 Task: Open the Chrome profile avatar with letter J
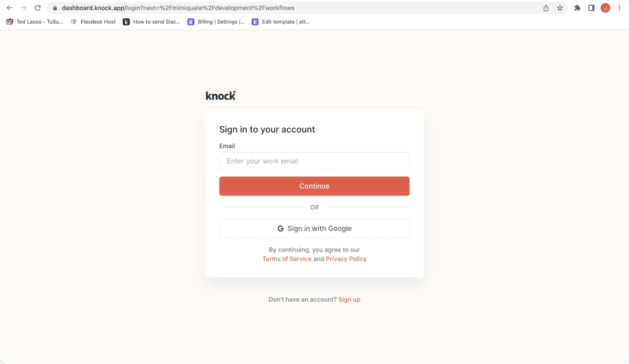point(605,8)
